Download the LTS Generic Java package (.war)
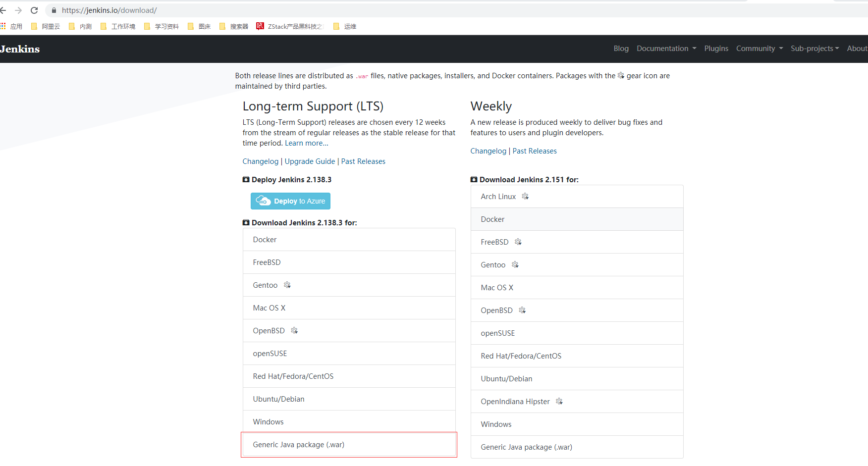Viewport: 868px width, 466px height. [x=349, y=445]
